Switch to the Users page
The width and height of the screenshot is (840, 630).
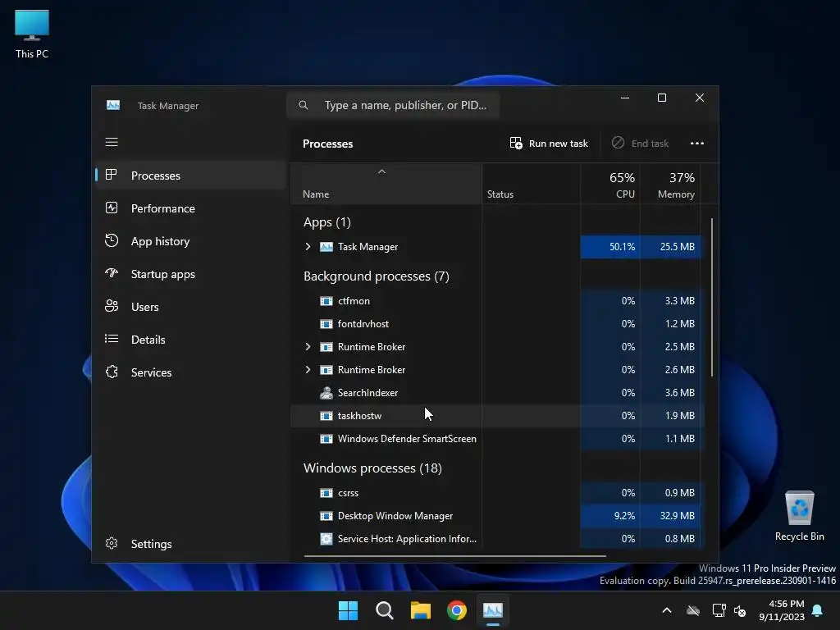click(190, 307)
